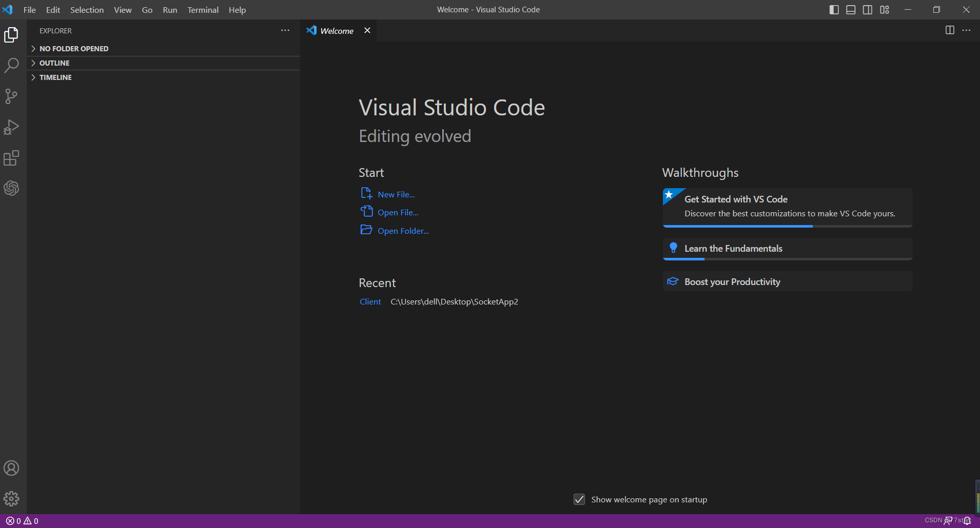Open the Help menu
Image resolution: width=980 pixels, height=528 pixels.
click(237, 10)
